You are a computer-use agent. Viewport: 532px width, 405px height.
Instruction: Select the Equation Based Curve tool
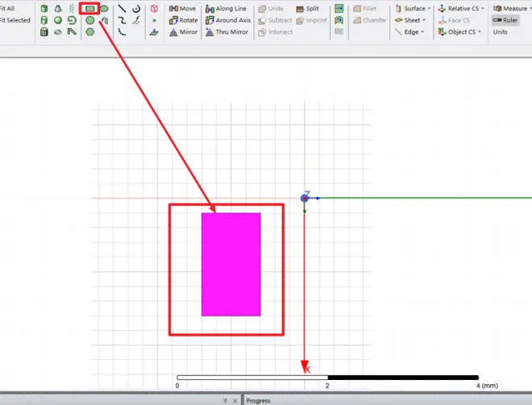coord(136,20)
